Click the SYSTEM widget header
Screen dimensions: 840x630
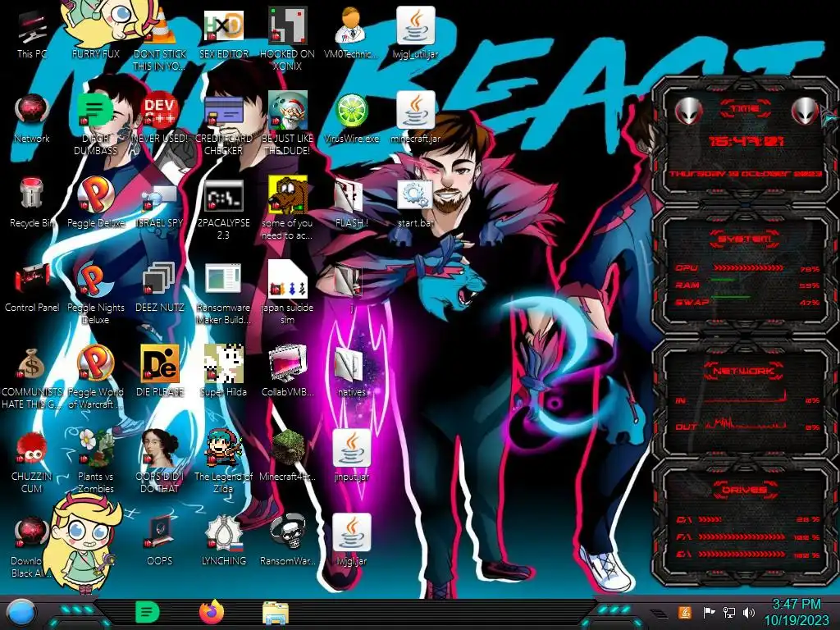click(745, 240)
